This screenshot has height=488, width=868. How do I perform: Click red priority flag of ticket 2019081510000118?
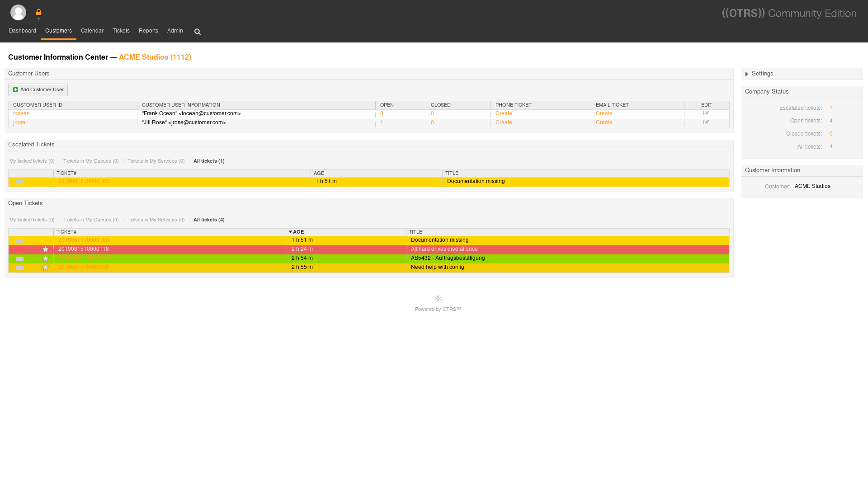click(x=19, y=250)
